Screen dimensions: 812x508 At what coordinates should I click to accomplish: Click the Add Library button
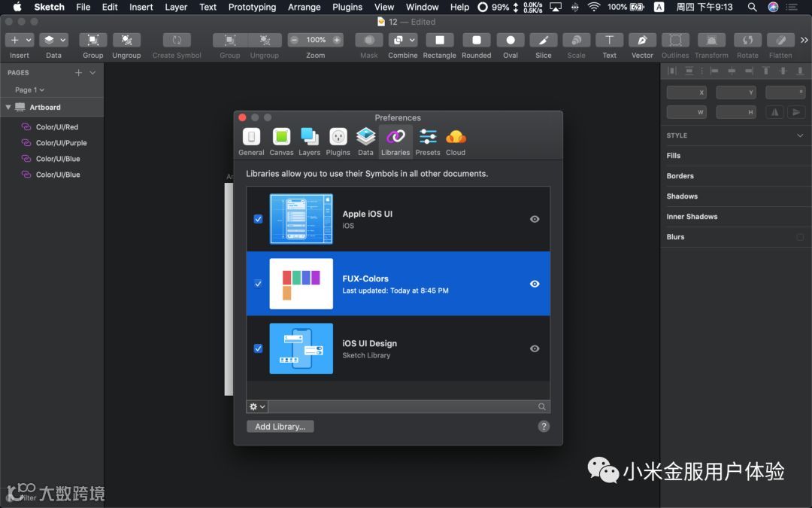tap(280, 426)
